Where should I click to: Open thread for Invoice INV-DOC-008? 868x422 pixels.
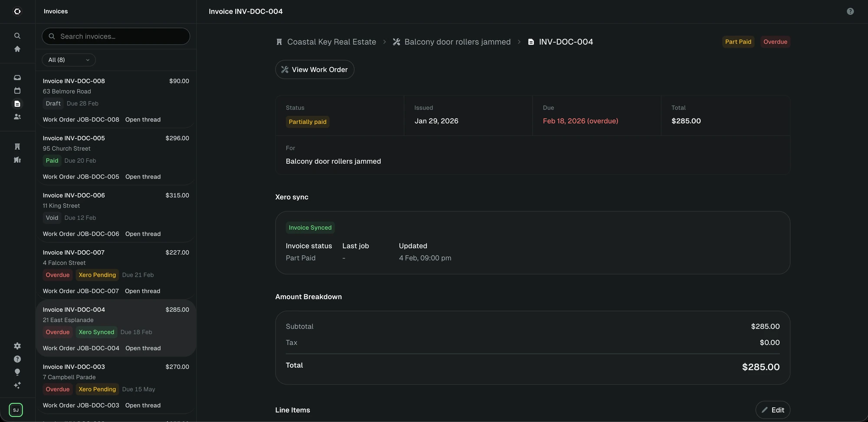coord(143,119)
